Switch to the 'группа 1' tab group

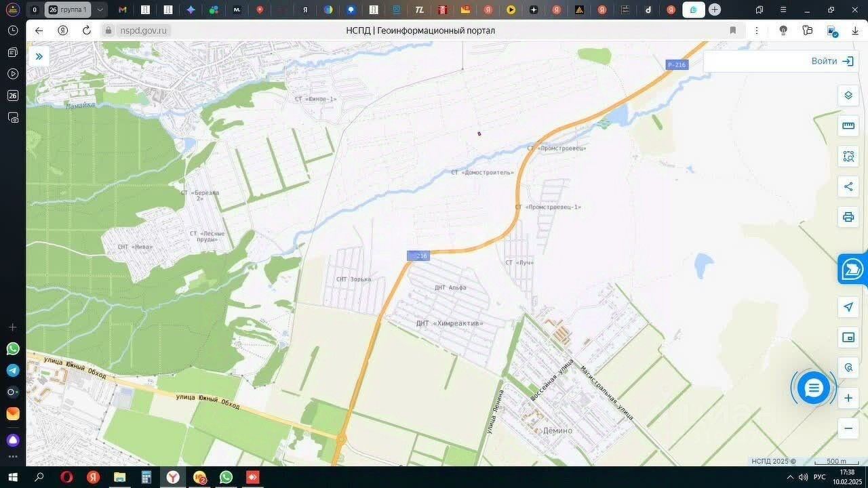coord(68,9)
